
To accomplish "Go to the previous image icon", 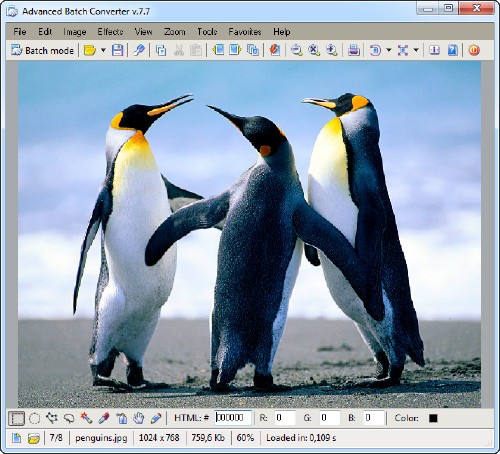I will pyautogui.click(x=218, y=50).
